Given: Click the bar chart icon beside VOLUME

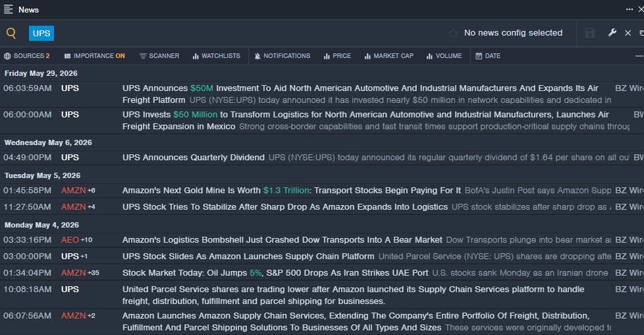Looking at the screenshot, I should point(429,56).
